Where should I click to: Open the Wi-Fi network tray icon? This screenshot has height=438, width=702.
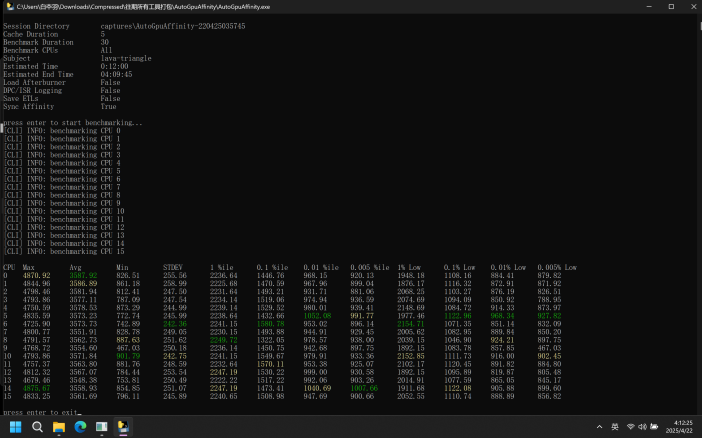(x=630, y=427)
